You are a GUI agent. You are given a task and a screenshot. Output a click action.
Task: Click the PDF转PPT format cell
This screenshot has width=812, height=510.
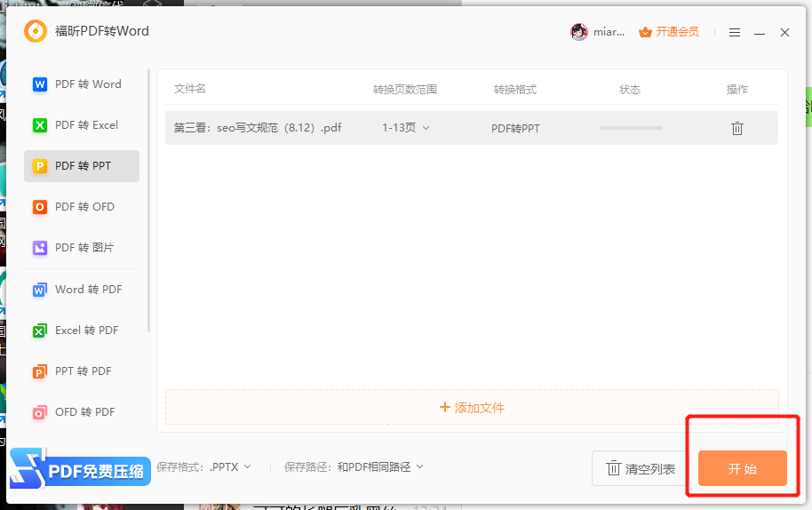(x=515, y=129)
